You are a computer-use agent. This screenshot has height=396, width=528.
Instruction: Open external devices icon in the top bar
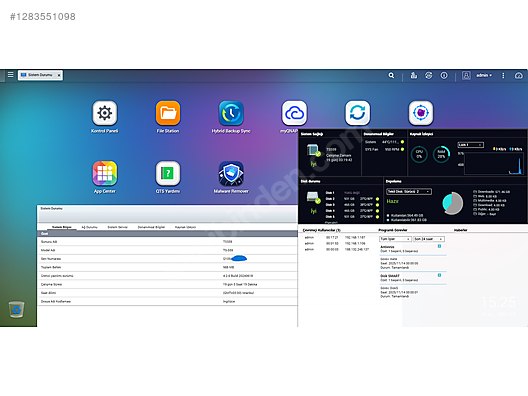tap(428, 75)
